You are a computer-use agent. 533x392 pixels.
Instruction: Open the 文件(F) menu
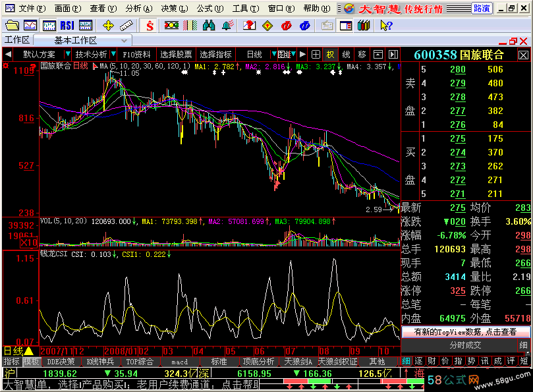click(x=32, y=8)
